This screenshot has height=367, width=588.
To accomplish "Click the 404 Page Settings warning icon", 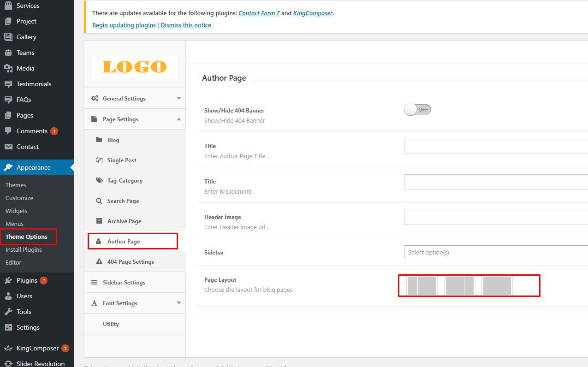I will point(99,261).
